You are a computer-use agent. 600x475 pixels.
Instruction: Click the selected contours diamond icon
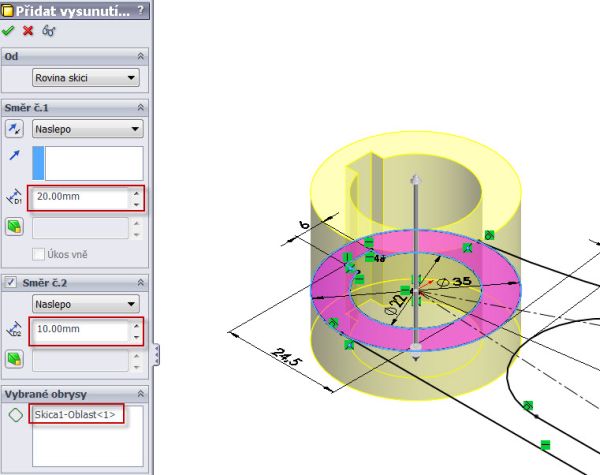coord(15,414)
